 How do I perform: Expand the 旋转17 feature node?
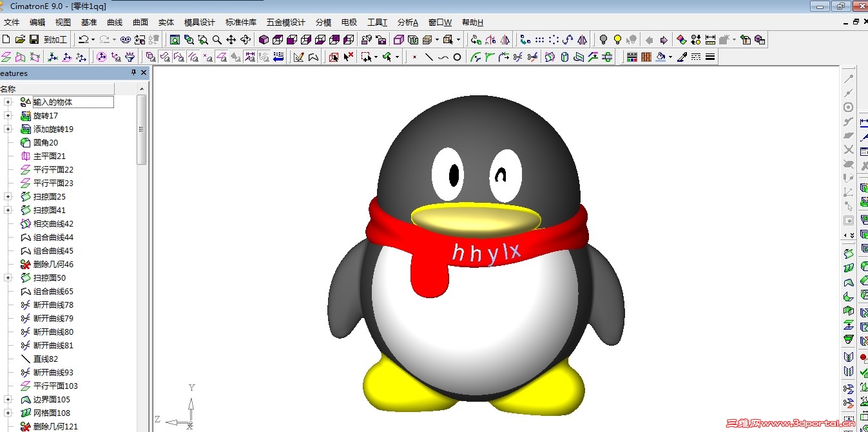[8, 115]
